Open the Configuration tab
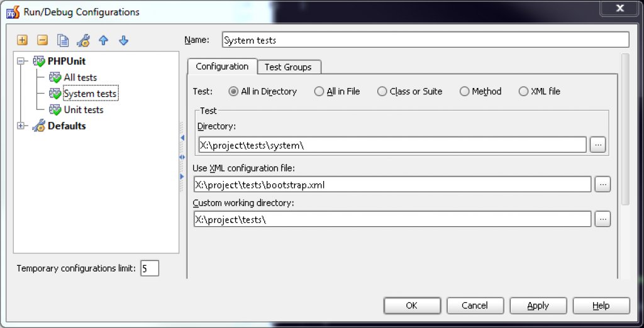 (x=222, y=66)
